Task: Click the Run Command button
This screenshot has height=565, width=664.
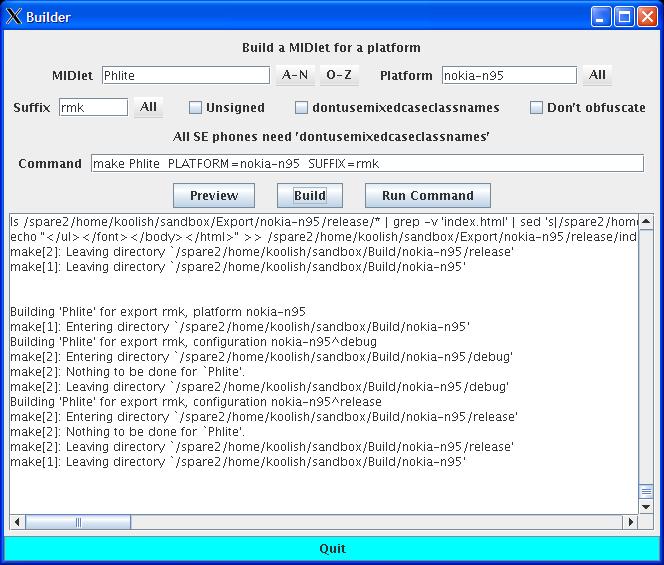Action: (x=427, y=195)
